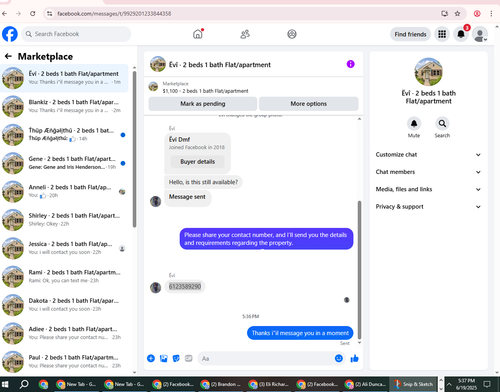Choose a GIF from the composer
500x392 pixels.
click(189, 358)
